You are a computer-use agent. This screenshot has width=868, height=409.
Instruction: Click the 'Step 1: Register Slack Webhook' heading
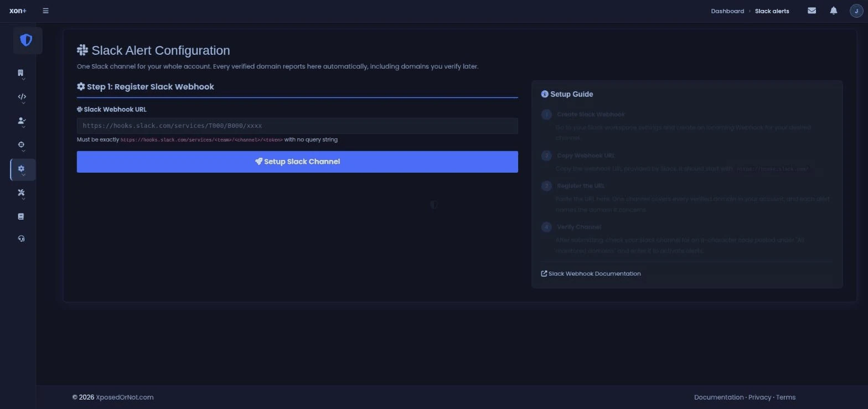pos(146,87)
